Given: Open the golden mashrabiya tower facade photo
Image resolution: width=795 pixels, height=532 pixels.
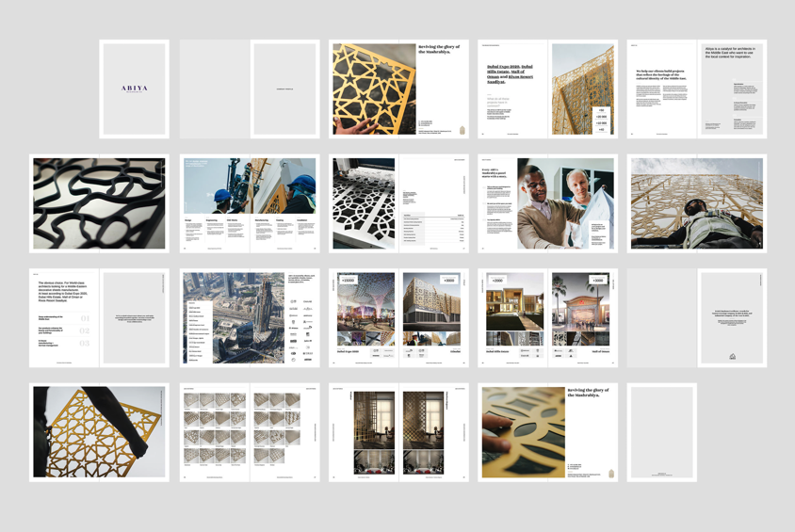Looking at the screenshot, I should 581,89.
